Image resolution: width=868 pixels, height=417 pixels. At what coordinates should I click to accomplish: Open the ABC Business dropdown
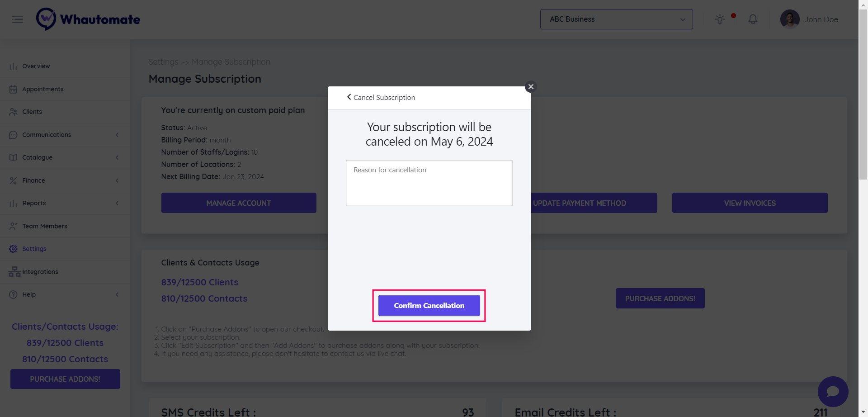[x=616, y=19]
